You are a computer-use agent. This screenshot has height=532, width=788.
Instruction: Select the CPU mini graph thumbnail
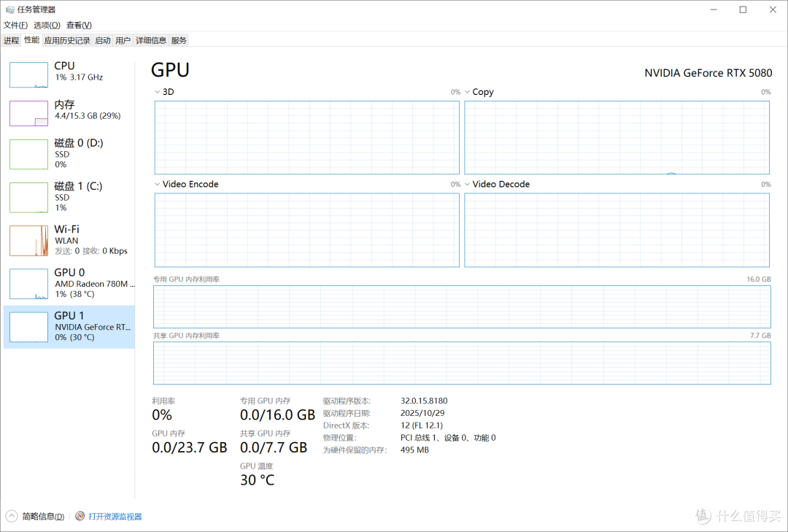(x=28, y=74)
